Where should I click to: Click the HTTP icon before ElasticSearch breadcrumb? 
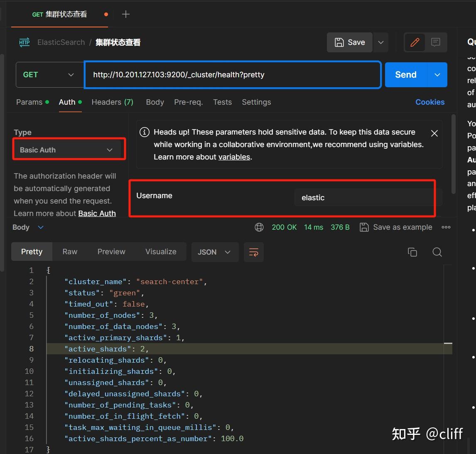(x=24, y=42)
